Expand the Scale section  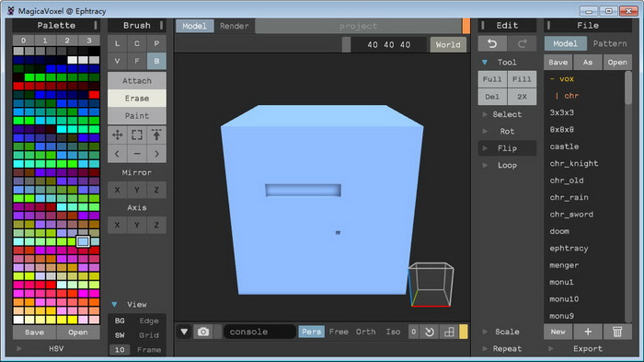[507, 332]
